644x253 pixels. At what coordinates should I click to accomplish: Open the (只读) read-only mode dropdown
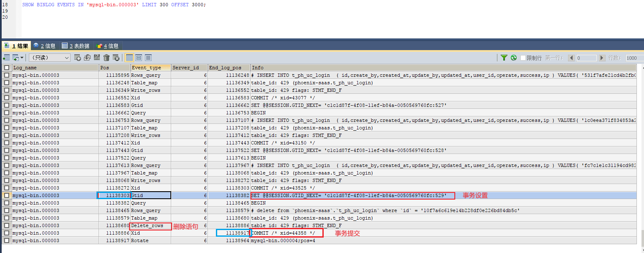50,58
